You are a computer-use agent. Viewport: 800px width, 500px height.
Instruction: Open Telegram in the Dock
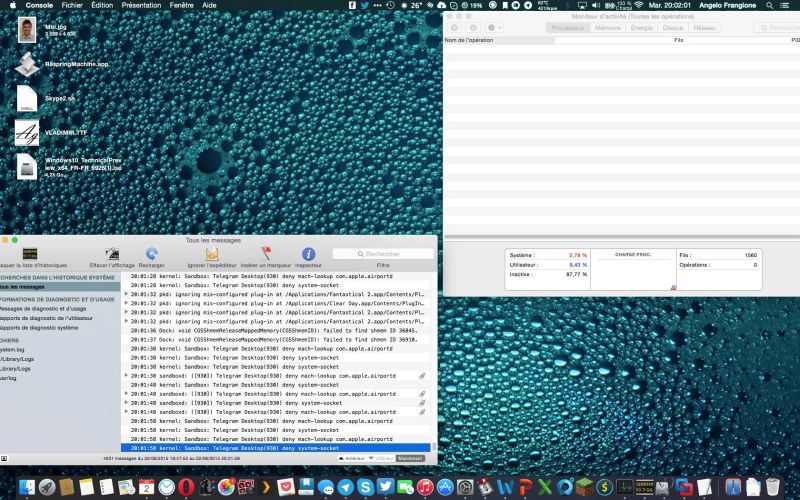point(345,487)
